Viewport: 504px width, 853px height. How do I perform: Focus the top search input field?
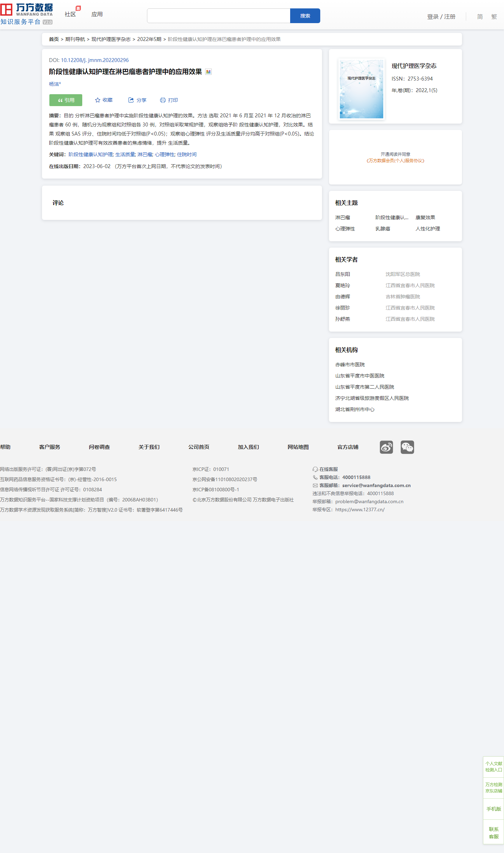point(219,16)
